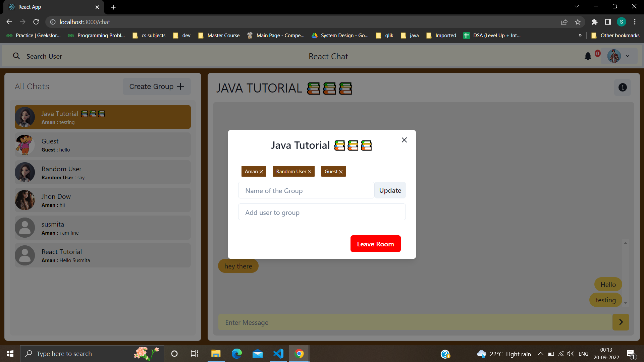Remove Guest tag from group

pyautogui.click(x=341, y=172)
